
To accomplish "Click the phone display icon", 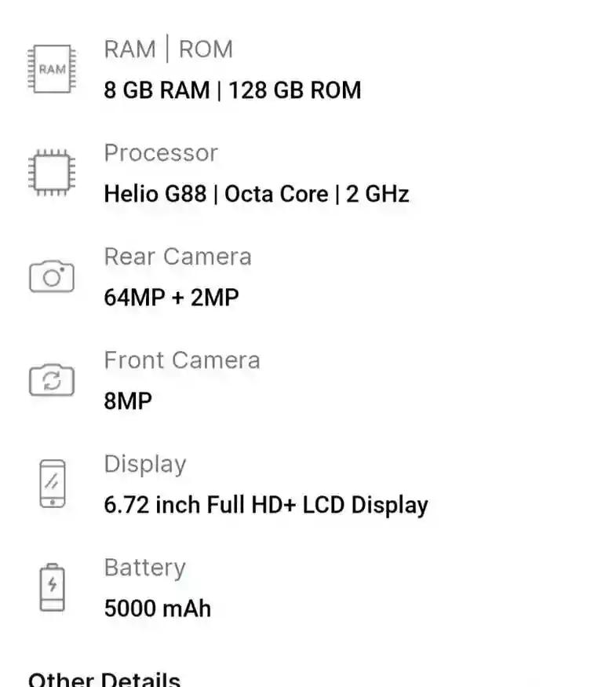I will click(53, 484).
